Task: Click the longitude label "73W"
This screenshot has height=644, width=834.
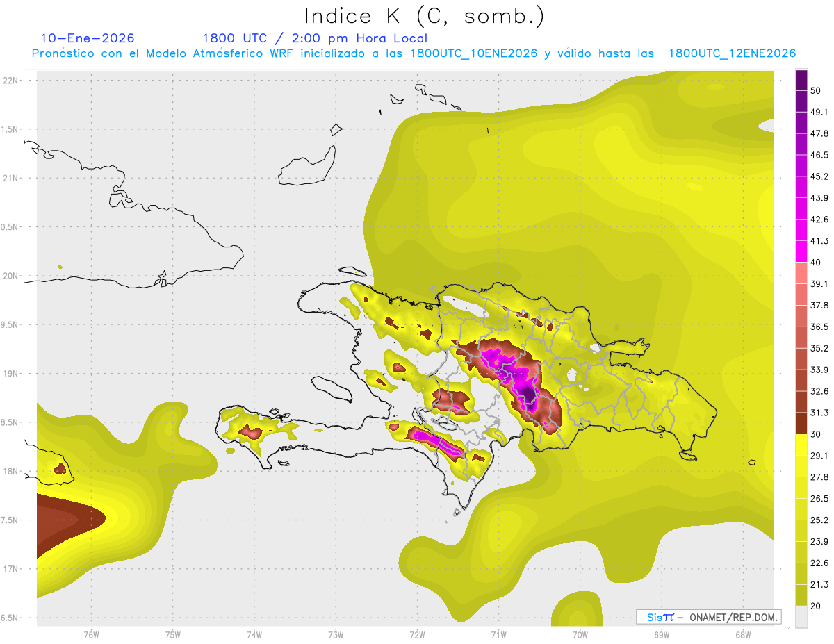Action: (336, 634)
